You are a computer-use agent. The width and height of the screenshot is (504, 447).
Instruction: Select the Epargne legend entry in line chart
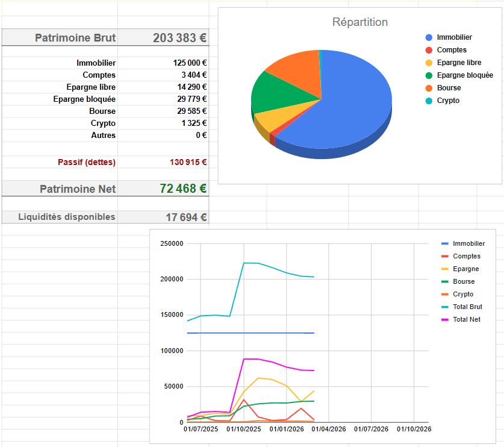point(465,269)
